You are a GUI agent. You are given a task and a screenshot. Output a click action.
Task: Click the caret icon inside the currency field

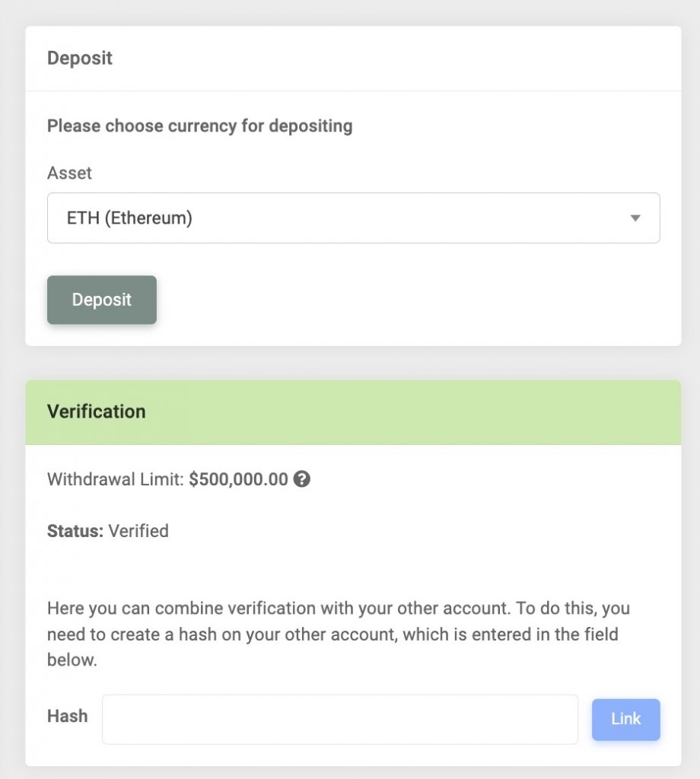point(636,218)
